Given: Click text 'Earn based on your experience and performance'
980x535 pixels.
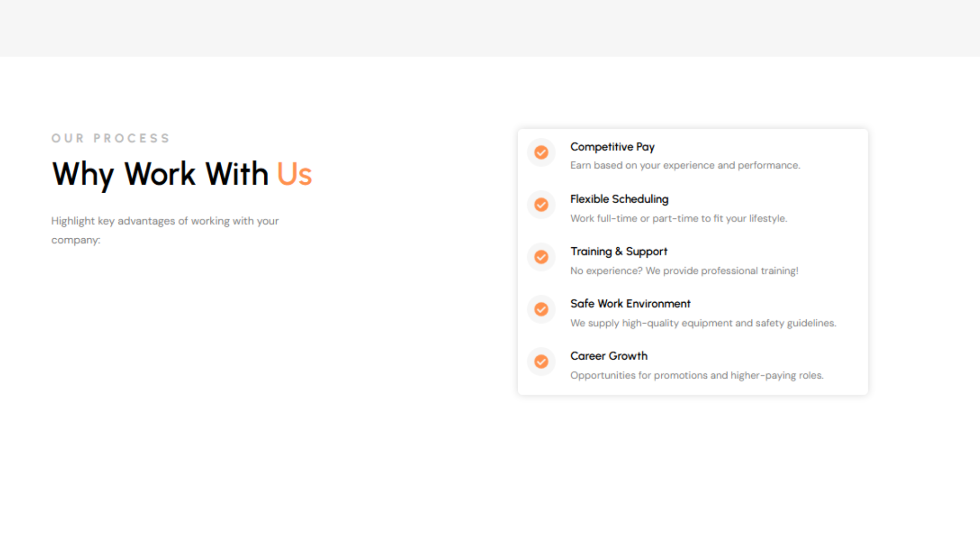Looking at the screenshot, I should click(x=685, y=165).
